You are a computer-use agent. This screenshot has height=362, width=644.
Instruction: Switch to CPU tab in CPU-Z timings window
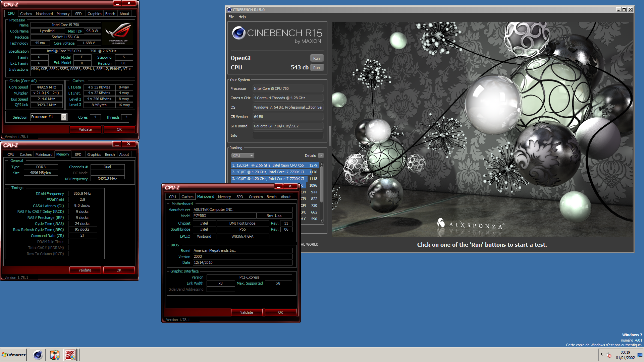click(11, 155)
